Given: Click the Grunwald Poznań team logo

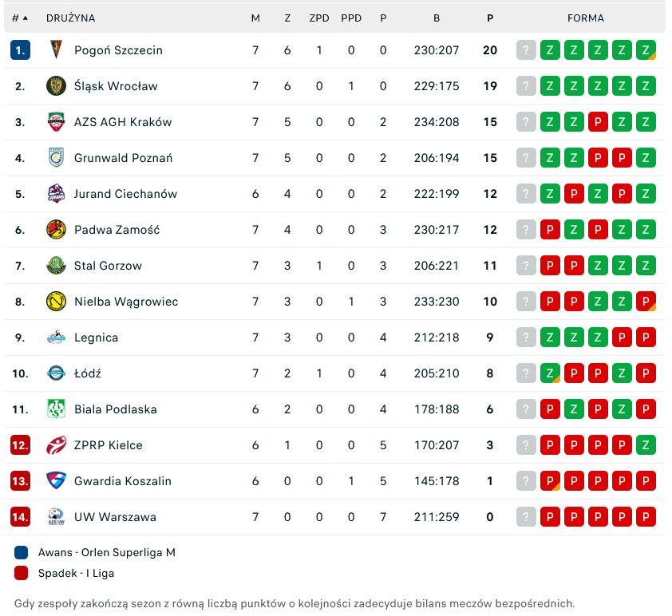Looking at the screenshot, I should pyautogui.click(x=56, y=158).
